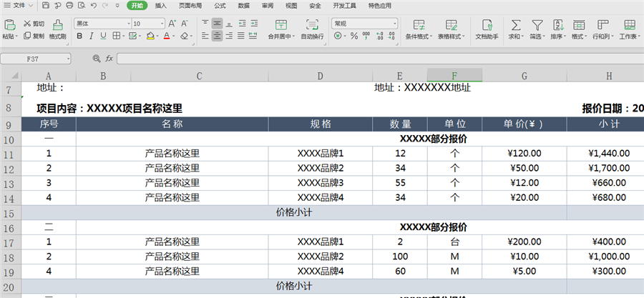644x298 pixels.
Task: Undo the last action
Action: [x=94, y=6]
